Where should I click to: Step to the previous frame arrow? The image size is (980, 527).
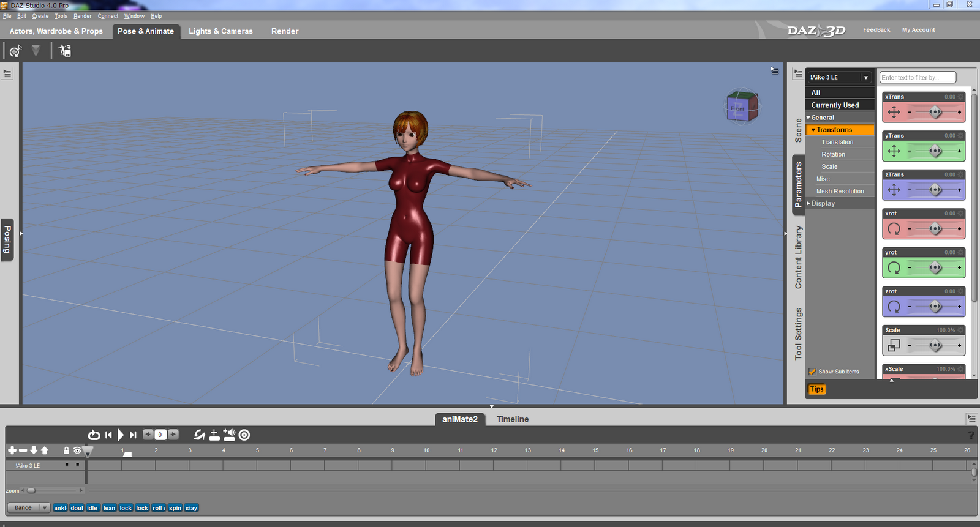[148, 434]
